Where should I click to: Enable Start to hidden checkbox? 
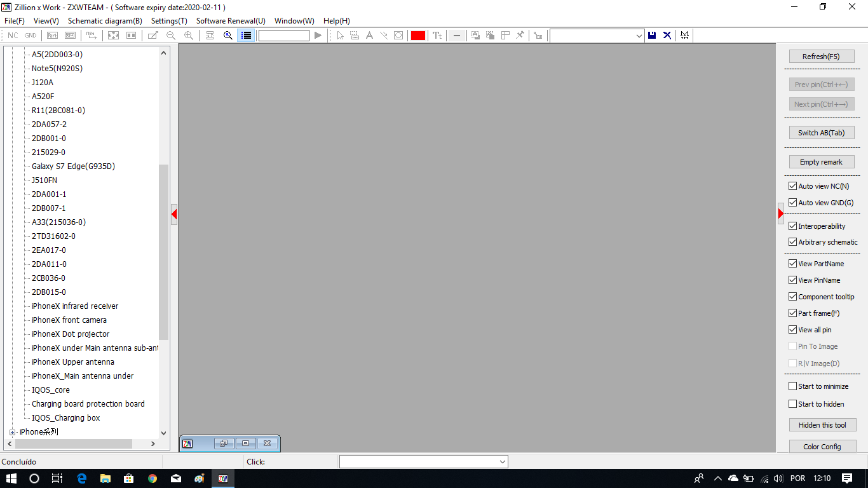pos(792,404)
